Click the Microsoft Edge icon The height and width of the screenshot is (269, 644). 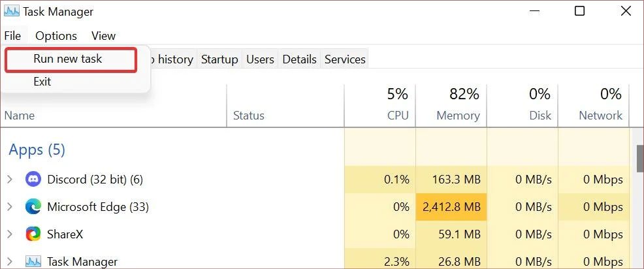pyautogui.click(x=33, y=206)
